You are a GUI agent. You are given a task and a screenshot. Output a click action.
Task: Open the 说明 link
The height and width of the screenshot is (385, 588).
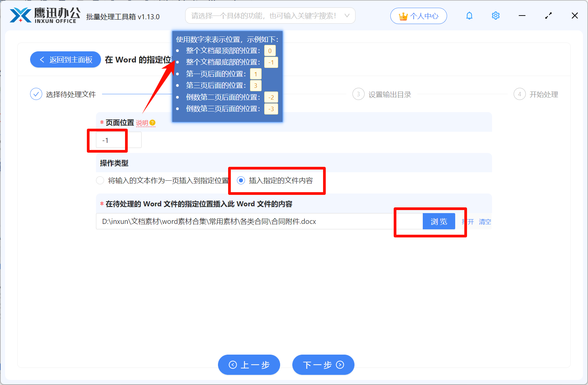pos(142,123)
